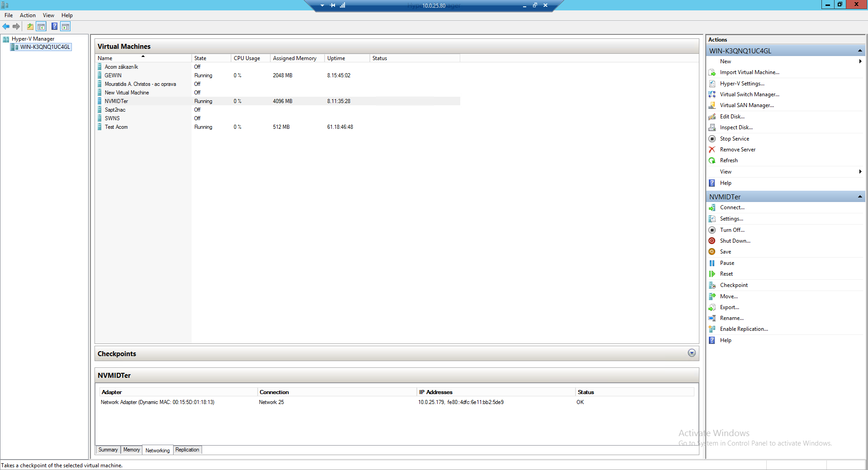
Task: Switch to the Summary tab
Action: [x=108, y=450]
